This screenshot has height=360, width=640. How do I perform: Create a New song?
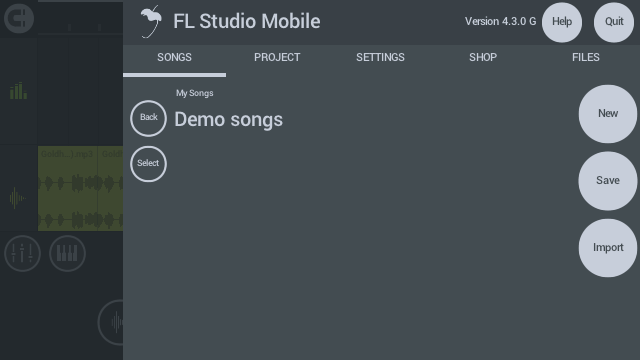tap(608, 114)
